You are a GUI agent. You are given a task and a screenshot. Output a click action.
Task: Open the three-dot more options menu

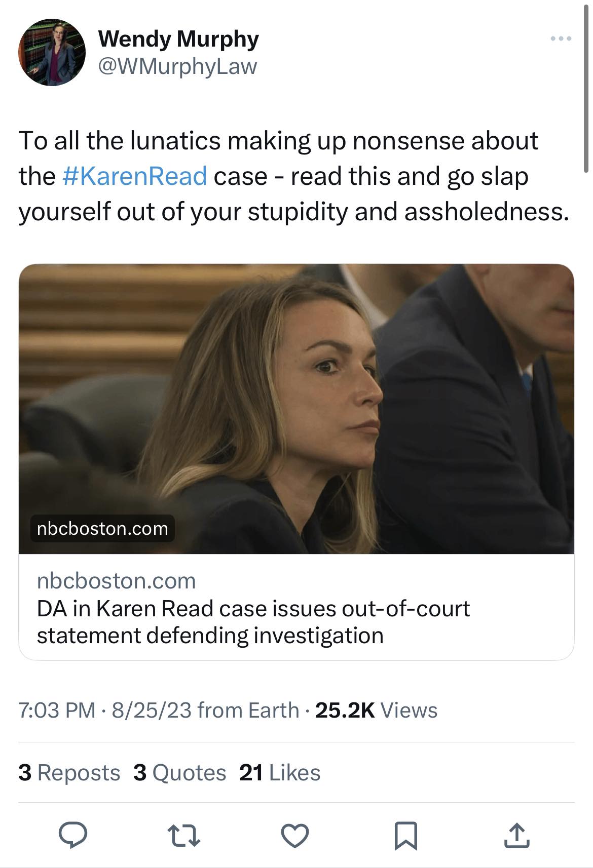562,39
